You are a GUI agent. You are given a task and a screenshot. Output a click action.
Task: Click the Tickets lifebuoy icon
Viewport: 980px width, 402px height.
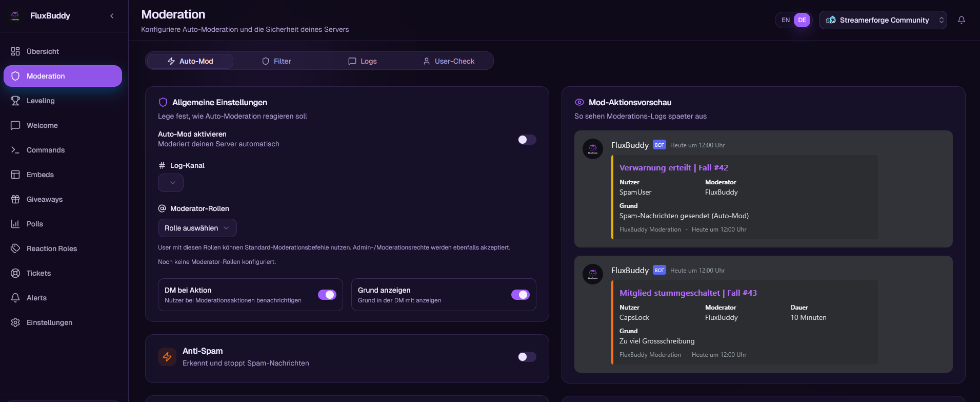15,273
